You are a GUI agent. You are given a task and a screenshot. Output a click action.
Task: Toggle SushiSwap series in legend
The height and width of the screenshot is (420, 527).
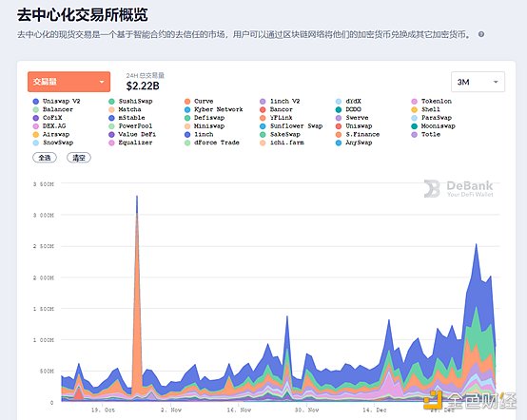pyautogui.click(x=130, y=102)
